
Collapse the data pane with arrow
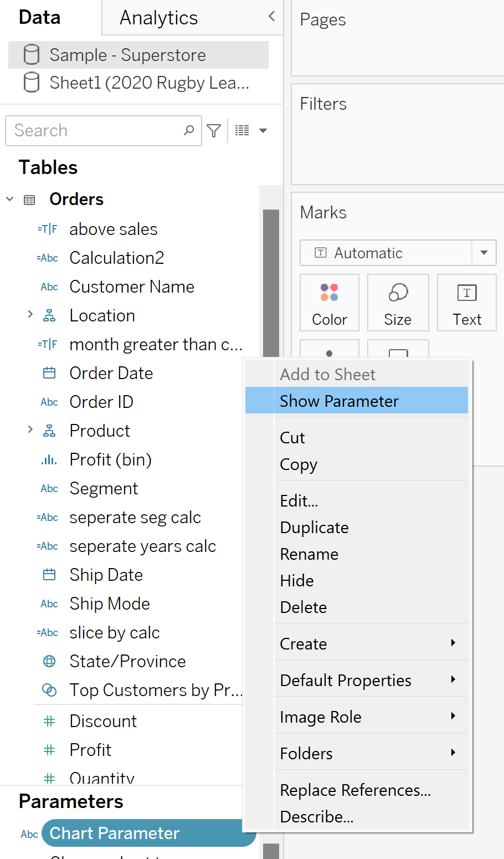coord(271,16)
